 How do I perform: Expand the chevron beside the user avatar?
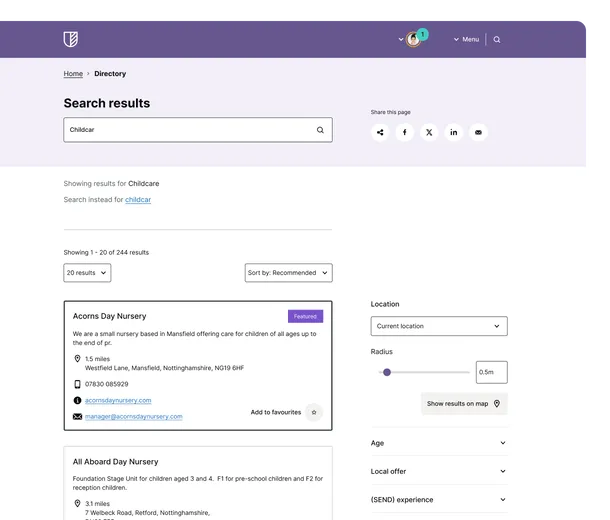pos(401,39)
